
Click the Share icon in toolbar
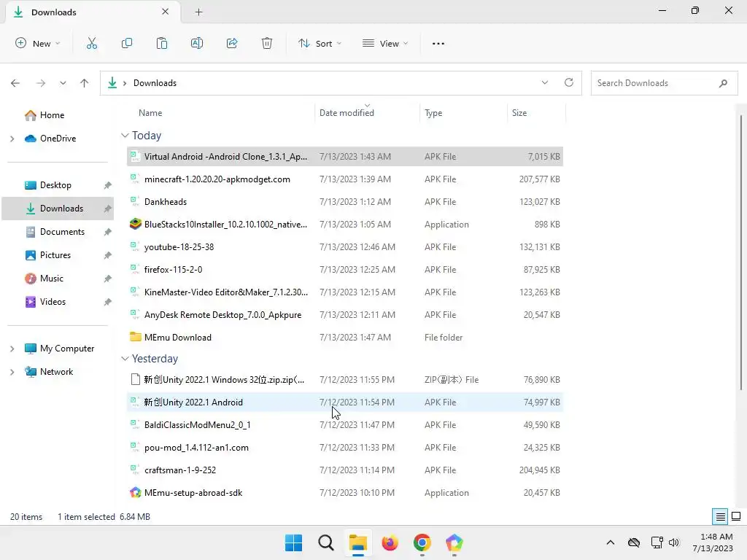coord(232,43)
